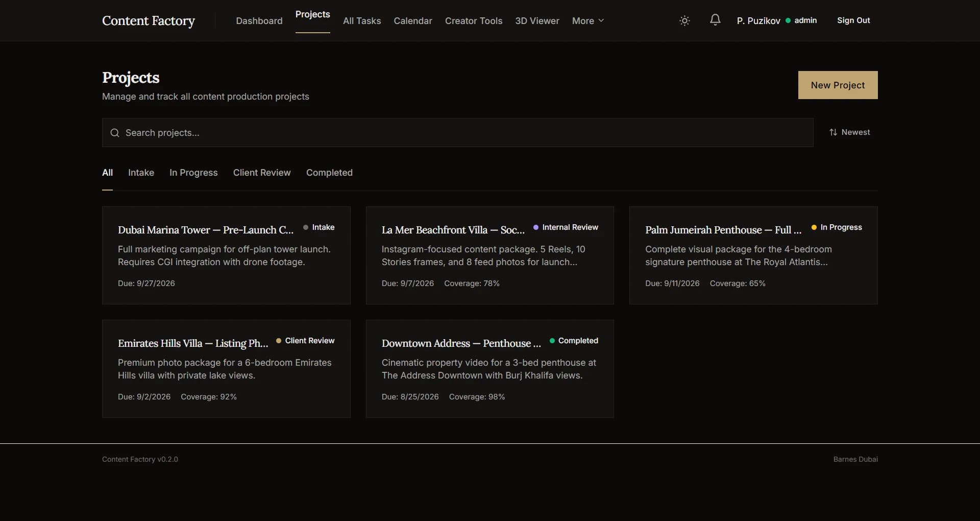Screen dimensions: 980x521
Task: Open the 3D Viewer page
Action: pyautogui.click(x=537, y=21)
